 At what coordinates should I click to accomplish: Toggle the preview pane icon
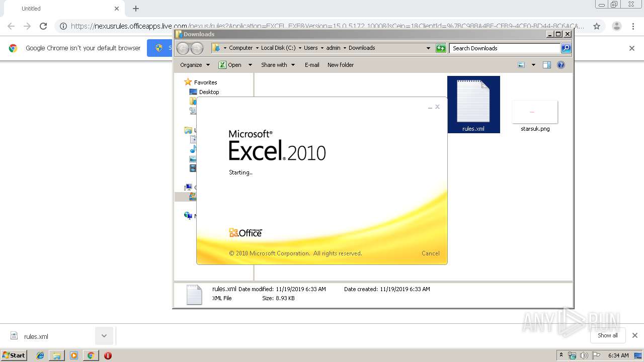[x=547, y=65]
